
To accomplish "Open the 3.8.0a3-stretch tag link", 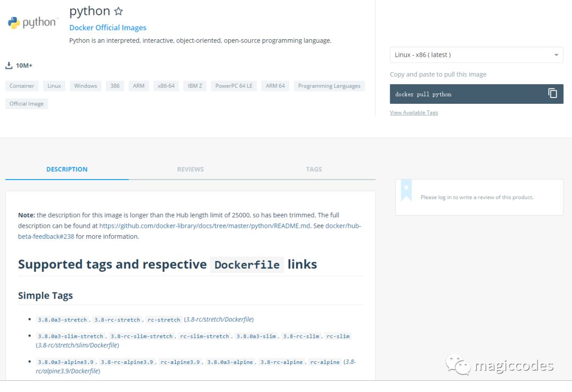I will [x=62, y=320].
